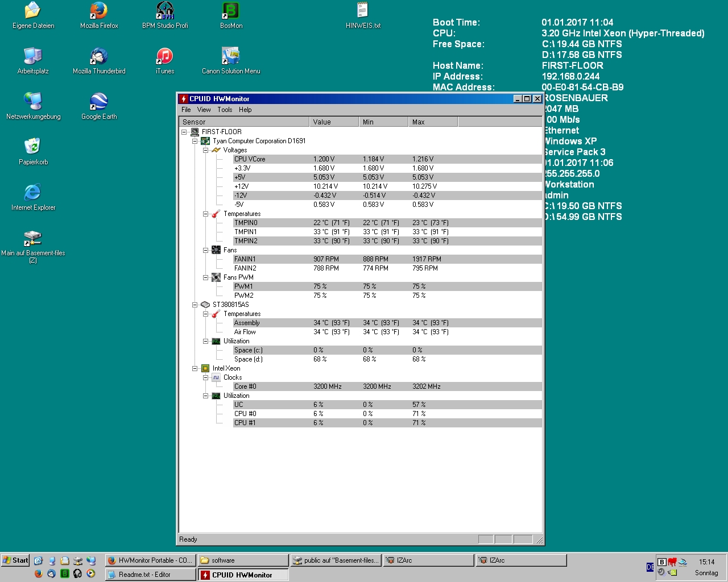Open Main auf Basement-files network drive
Screen dimensions: 728x582
click(33, 246)
